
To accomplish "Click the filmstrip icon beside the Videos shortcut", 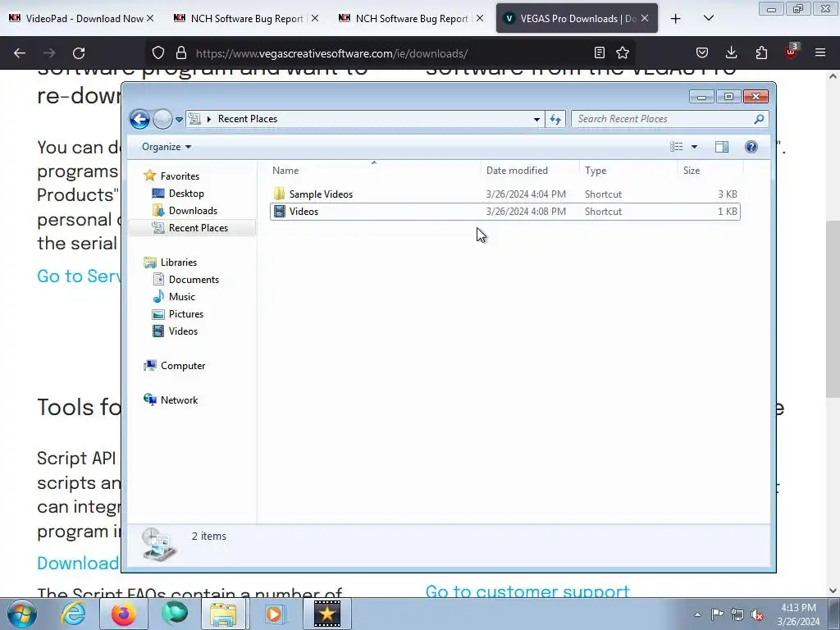I will pyautogui.click(x=279, y=211).
